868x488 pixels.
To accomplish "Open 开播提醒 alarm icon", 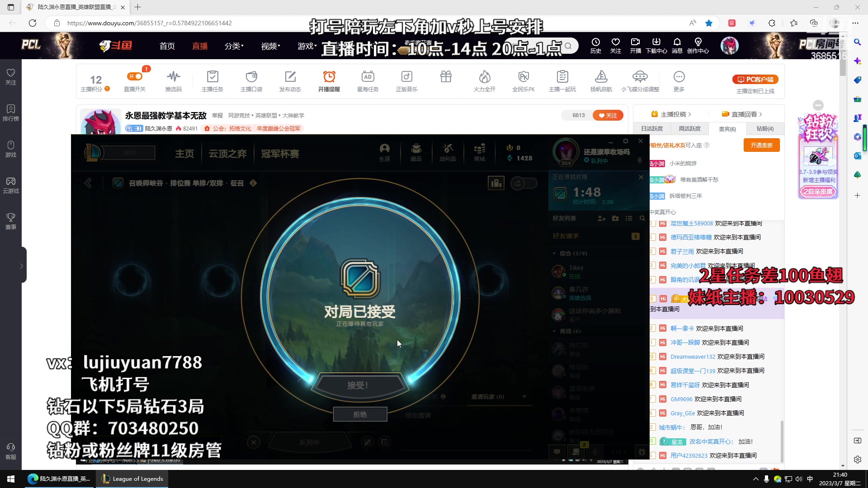I will click(x=329, y=81).
